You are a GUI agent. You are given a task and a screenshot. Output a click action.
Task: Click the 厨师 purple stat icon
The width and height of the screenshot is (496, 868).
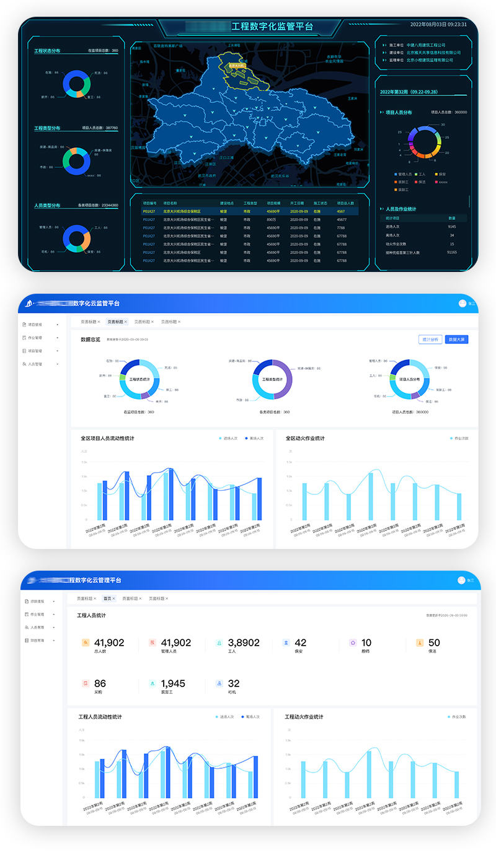pos(353,643)
